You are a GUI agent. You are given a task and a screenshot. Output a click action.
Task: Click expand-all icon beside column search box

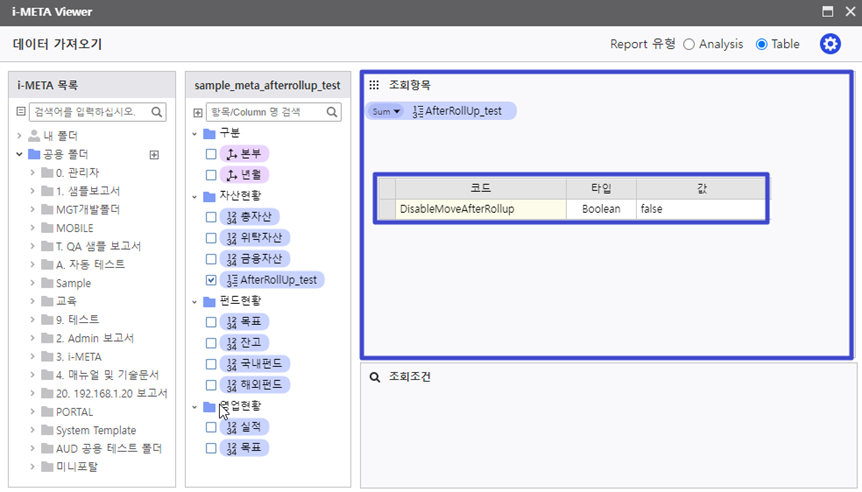coord(197,113)
